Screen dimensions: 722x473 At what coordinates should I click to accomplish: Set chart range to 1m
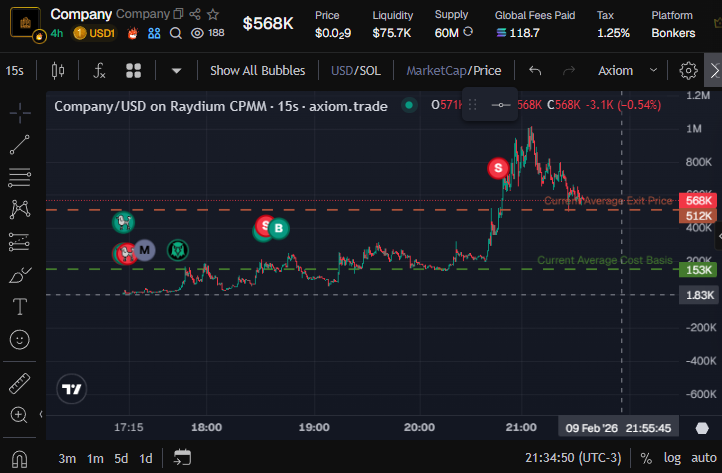[x=95, y=458]
